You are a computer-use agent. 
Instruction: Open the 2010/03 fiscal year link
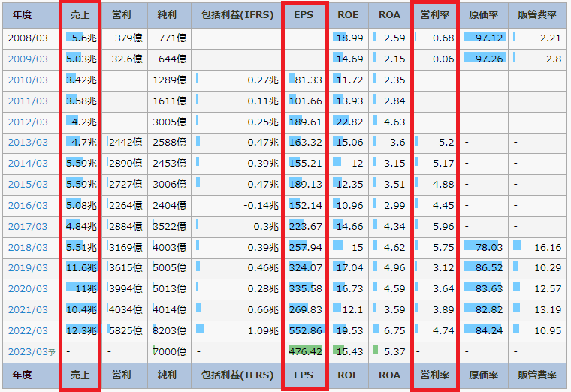[27, 80]
